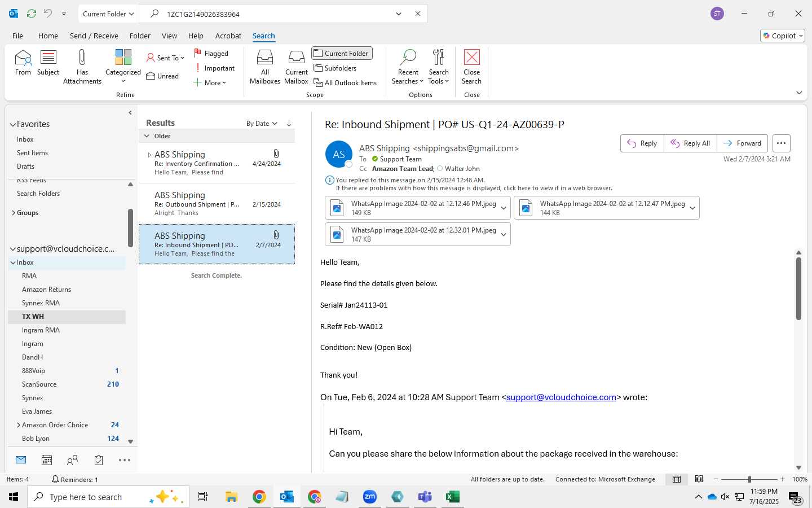Screen dimensions: 812x508
Task: Switch to Calendar view icon
Action: (47, 460)
